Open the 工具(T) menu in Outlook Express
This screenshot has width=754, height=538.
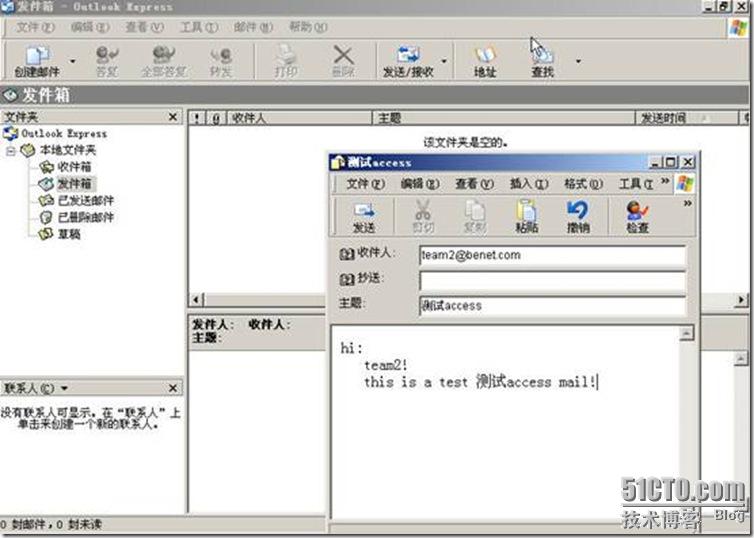(199, 27)
